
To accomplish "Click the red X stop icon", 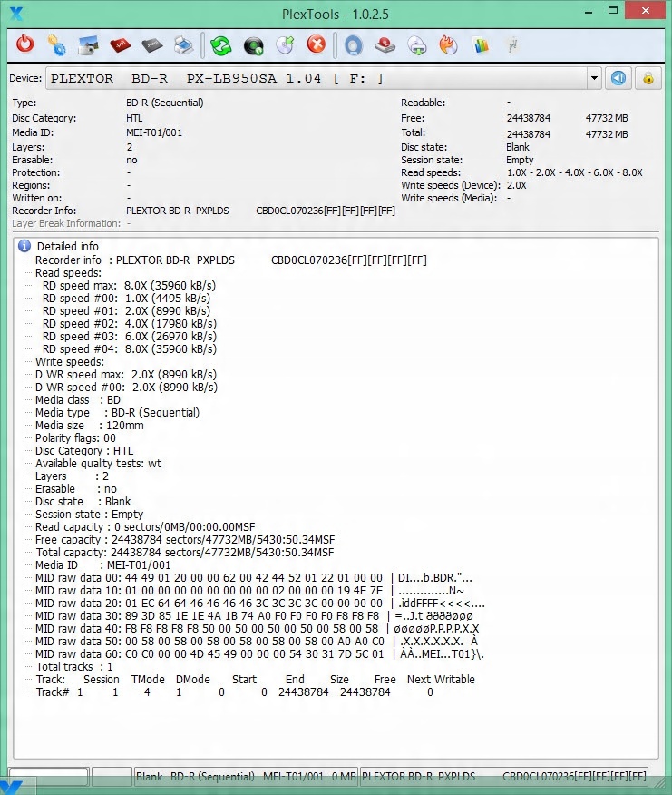I will tap(317, 44).
